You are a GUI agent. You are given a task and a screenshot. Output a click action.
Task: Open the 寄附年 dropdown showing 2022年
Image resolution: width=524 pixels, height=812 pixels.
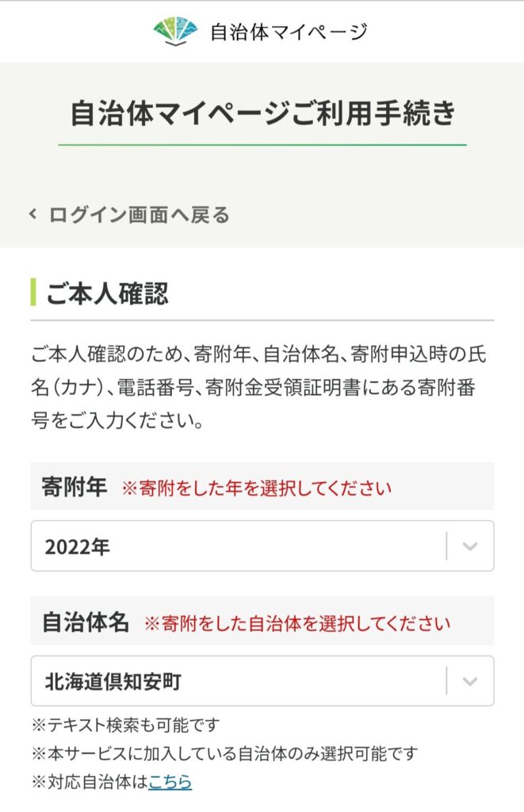point(238,546)
